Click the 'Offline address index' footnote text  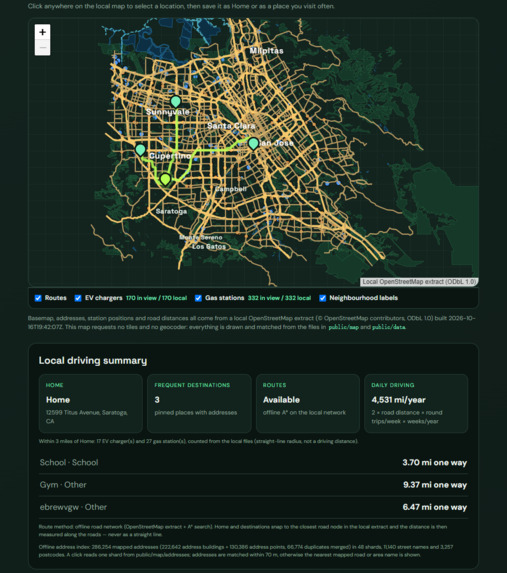(246, 551)
